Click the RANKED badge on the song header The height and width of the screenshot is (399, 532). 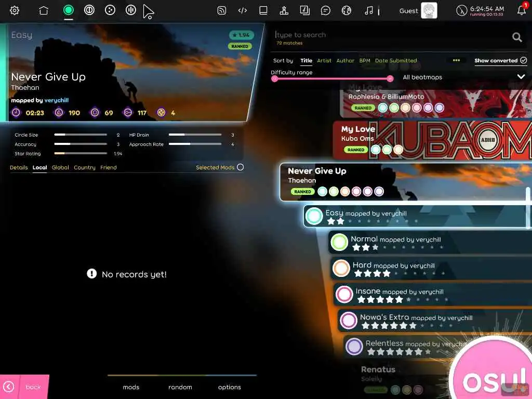click(240, 46)
